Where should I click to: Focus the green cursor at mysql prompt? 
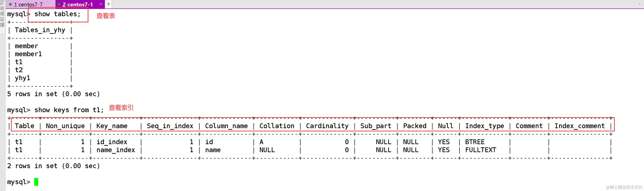click(36, 182)
